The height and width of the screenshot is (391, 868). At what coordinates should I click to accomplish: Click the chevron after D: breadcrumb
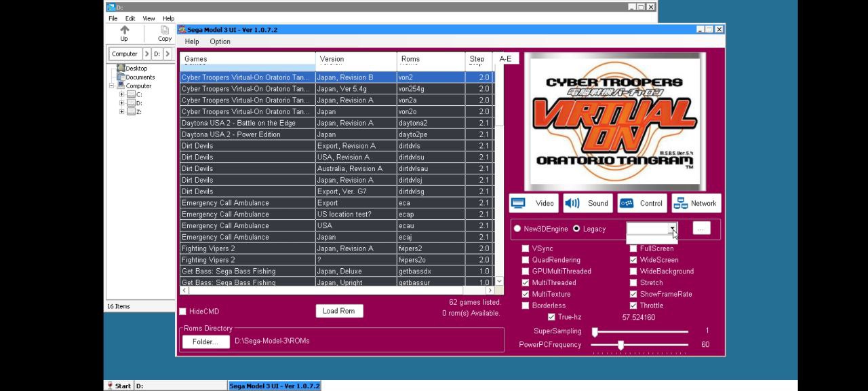pyautogui.click(x=167, y=54)
